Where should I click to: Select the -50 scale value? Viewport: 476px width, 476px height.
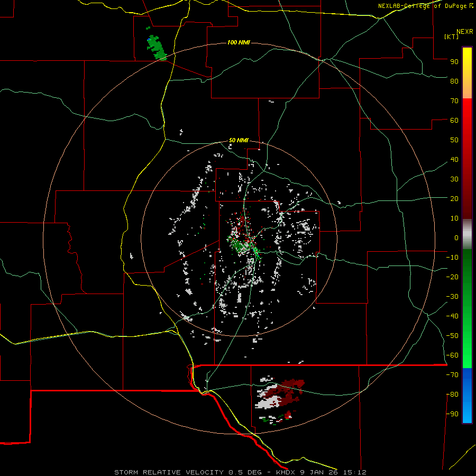click(452, 336)
